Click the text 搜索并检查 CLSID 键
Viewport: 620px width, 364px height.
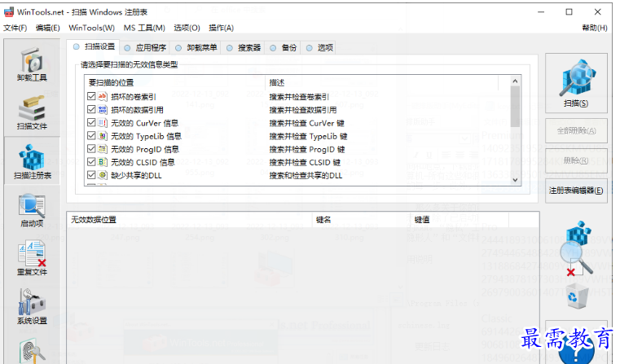click(305, 162)
